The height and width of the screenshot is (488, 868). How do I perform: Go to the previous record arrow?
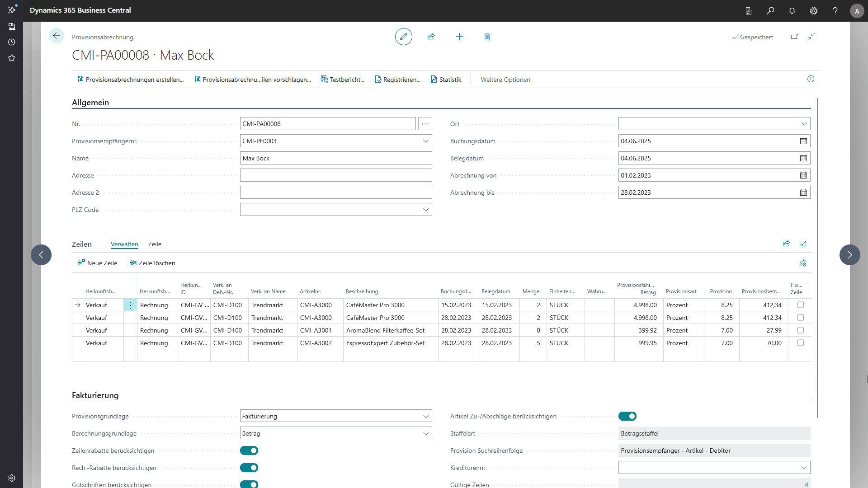point(41,255)
